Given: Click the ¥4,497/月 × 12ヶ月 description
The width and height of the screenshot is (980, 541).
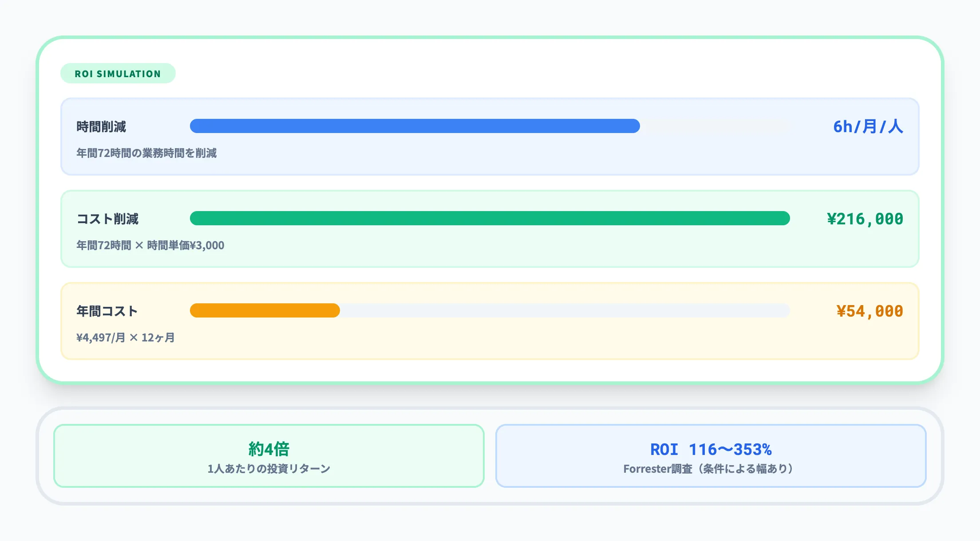Looking at the screenshot, I should [126, 337].
